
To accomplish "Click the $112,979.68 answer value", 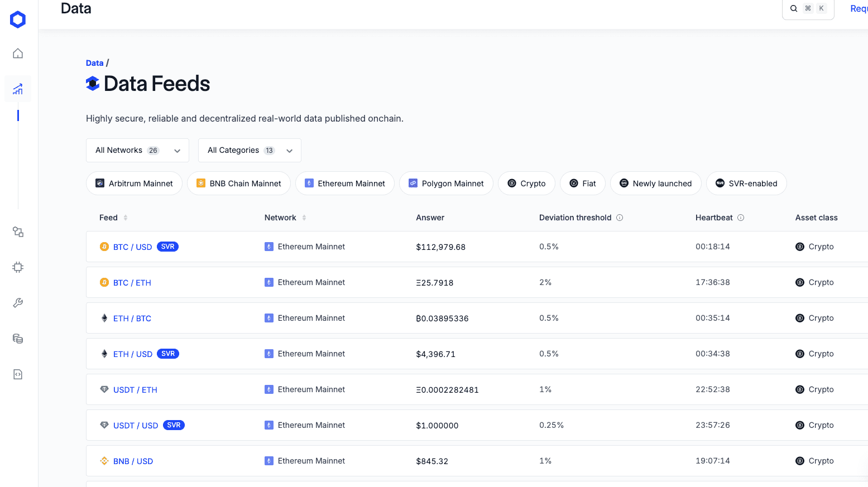I will pos(440,247).
